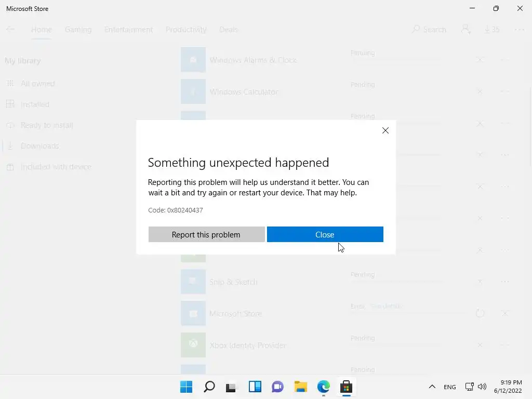Open the Deals tab
Image resolution: width=532 pixels, height=399 pixels.
click(x=229, y=30)
